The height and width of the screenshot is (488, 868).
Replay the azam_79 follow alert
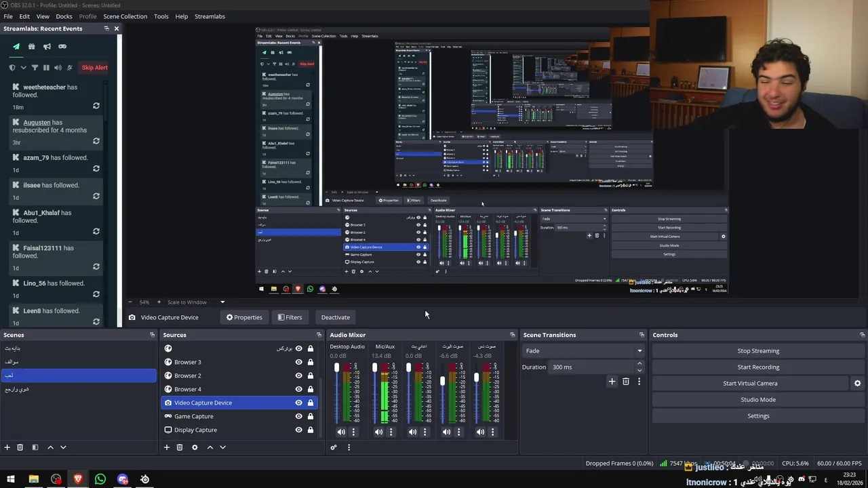96,169
